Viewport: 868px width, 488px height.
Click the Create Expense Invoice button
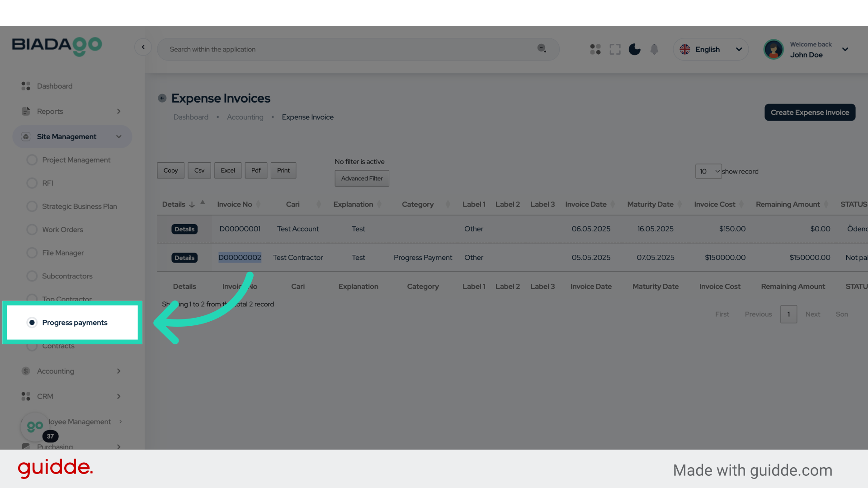click(809, 112)
